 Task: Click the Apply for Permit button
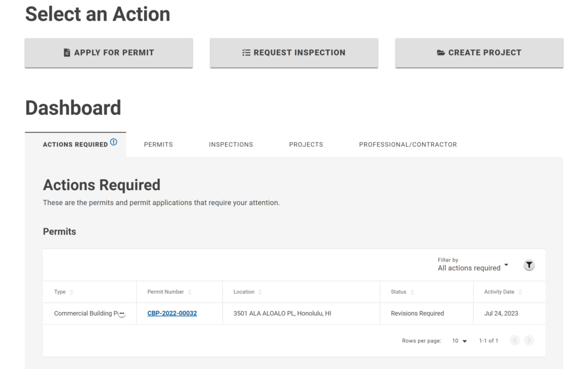pos(109,53)
